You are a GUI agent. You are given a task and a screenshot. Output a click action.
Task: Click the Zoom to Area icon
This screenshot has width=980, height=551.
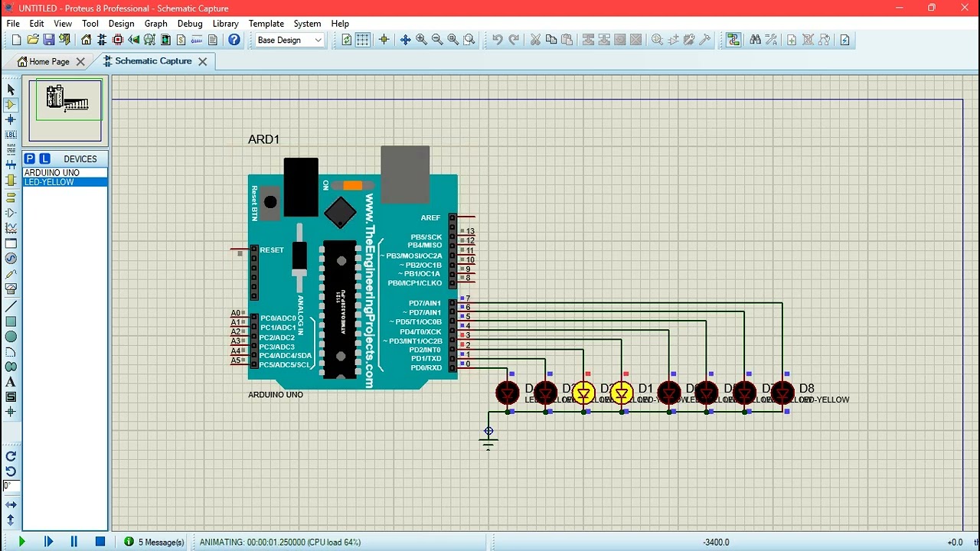[x=469, y=40]
